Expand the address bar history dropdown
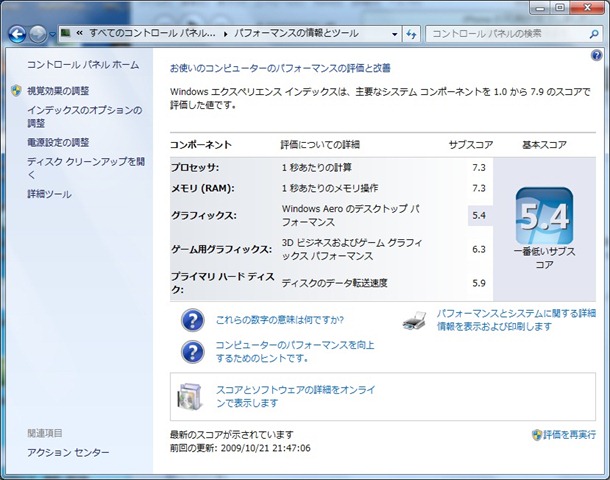Screen dimensions: 610x480 [x=394, y=34]
